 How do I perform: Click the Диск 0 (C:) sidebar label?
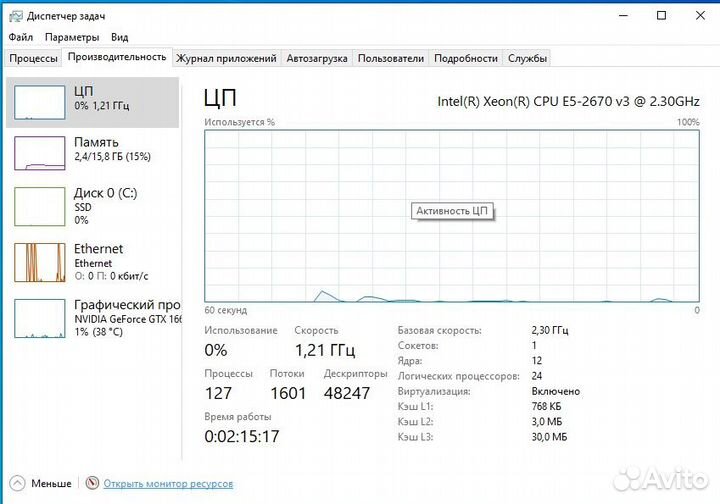click(x=106, y=193)
